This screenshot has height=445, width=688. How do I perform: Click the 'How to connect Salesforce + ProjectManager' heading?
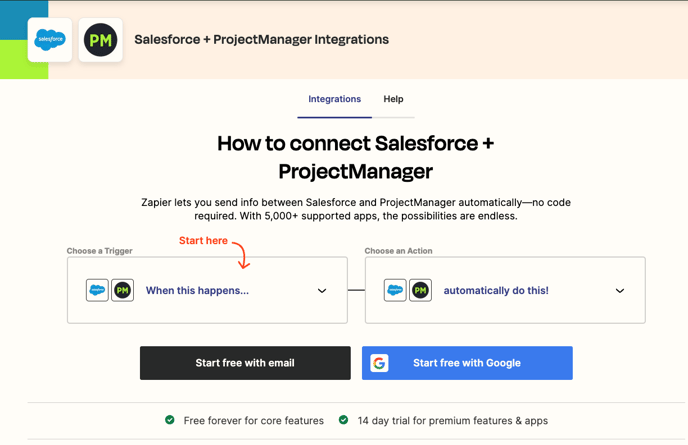[x=355, y=157]
